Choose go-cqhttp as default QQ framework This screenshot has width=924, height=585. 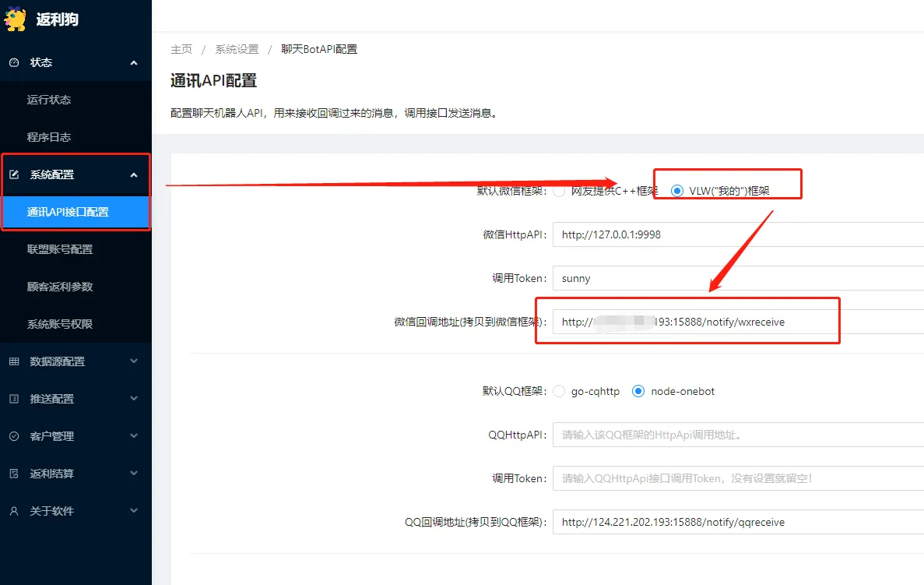tap(559, 391)
